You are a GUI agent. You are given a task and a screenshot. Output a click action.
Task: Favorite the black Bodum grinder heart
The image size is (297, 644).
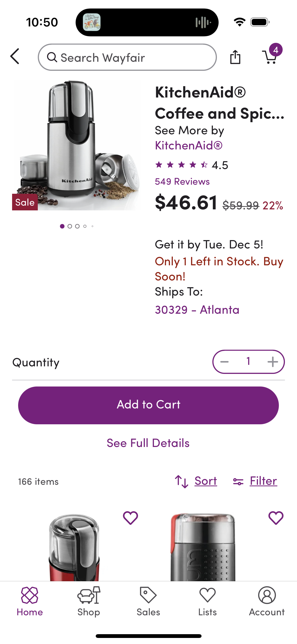(276, 518)
